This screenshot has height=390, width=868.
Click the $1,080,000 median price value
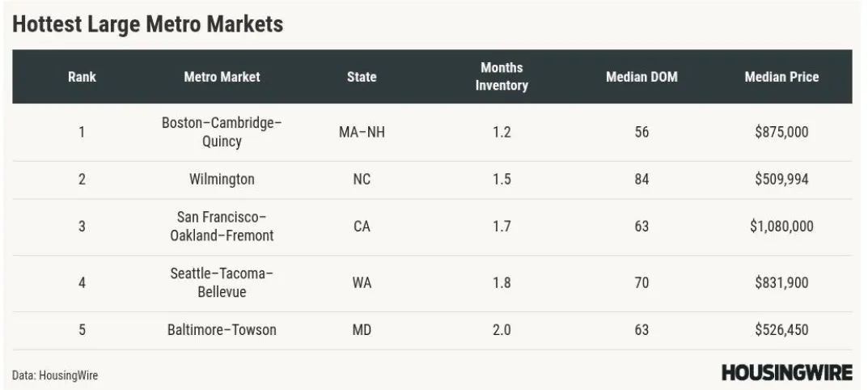(781, 227)
